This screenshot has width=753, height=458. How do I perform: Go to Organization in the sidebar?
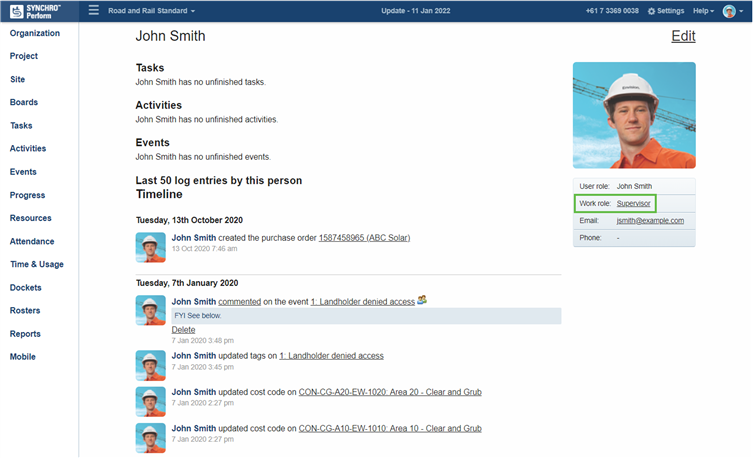pyautogui.click(x=35, y=33)
